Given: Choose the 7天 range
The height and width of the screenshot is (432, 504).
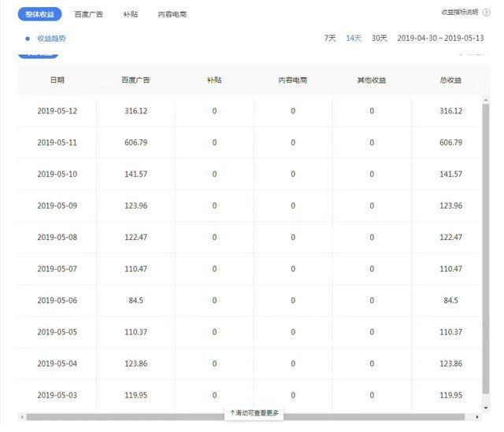Looking at the screenshot, I should tap(330, 38).
